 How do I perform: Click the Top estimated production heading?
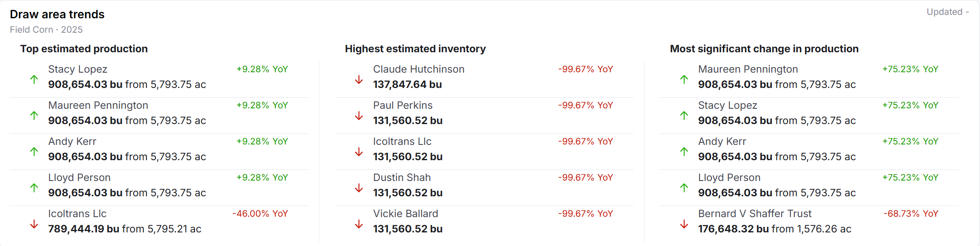(x=84, y=49)
